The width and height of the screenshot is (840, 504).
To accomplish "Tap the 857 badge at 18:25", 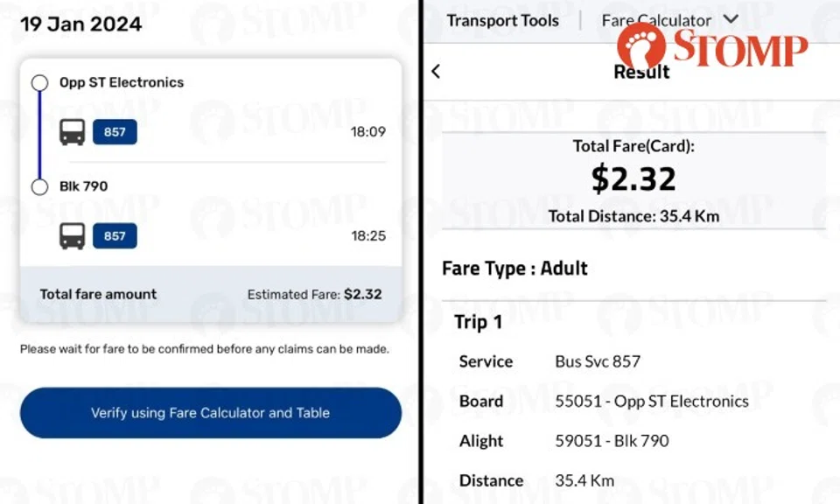I will pos(115,235).
